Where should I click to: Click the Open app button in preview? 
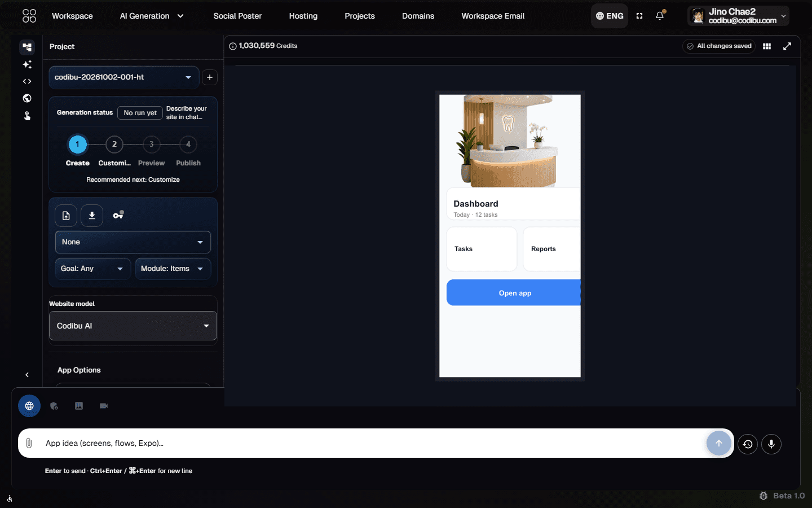click(x=514, y=293)
